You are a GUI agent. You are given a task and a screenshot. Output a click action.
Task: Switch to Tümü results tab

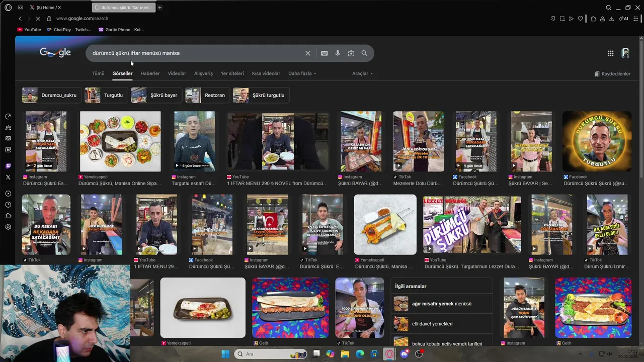pyautogui.click(x=98, y=73)
